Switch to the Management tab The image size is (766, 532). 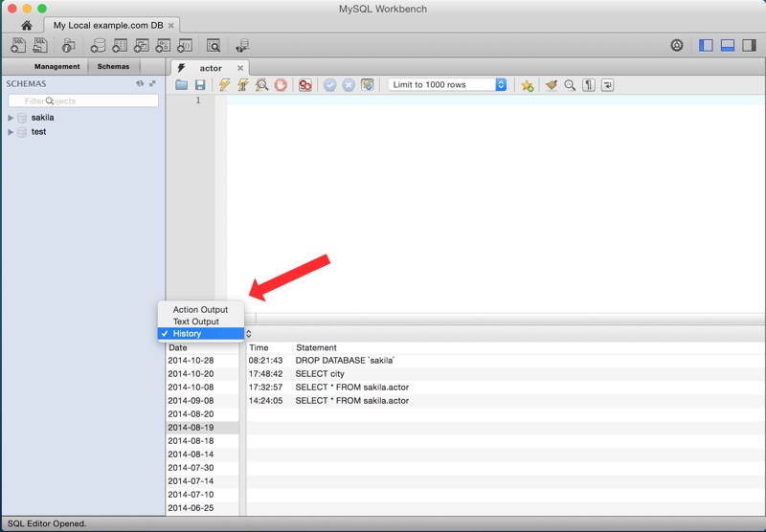tap(56, 66)
